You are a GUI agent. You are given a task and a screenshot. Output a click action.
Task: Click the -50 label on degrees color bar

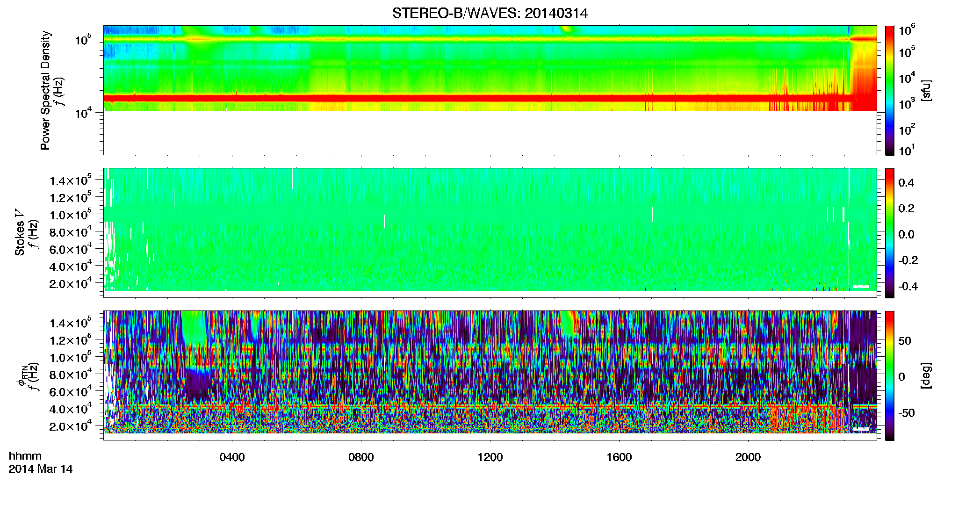tap(908, 413)
